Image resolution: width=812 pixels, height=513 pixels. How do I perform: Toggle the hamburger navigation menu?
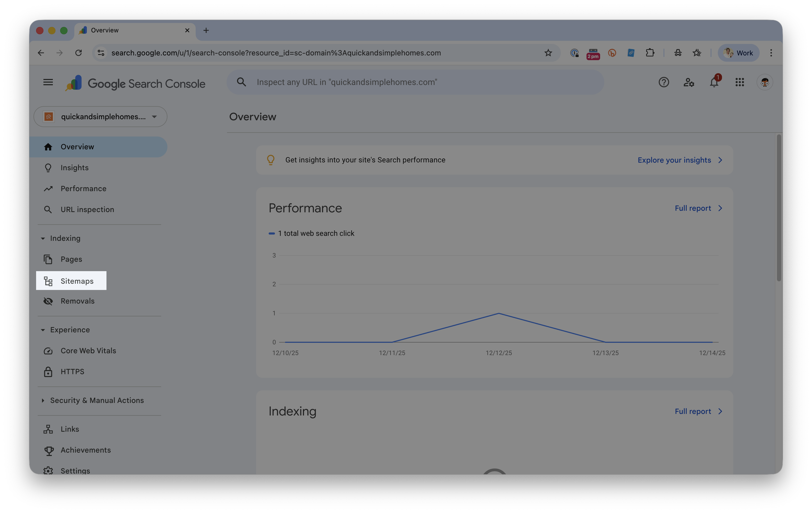pos(48,82)
